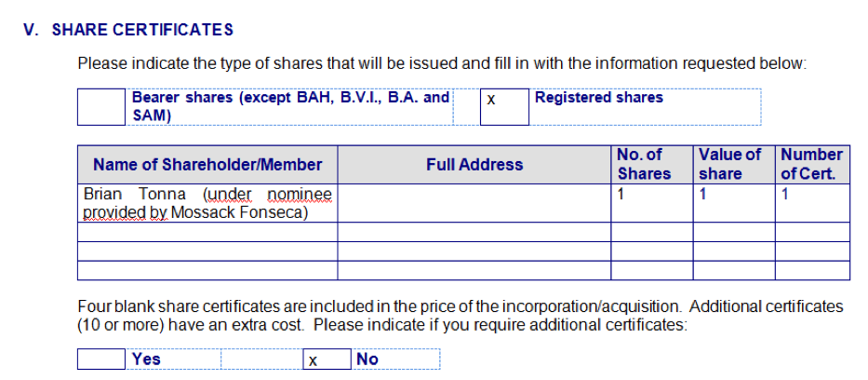The height and width of the screenshot is (380, 868).
Task: Click the empty Full Address cell beside Brian Tonna
Action: pyautogui.click(x=474, y=203)
